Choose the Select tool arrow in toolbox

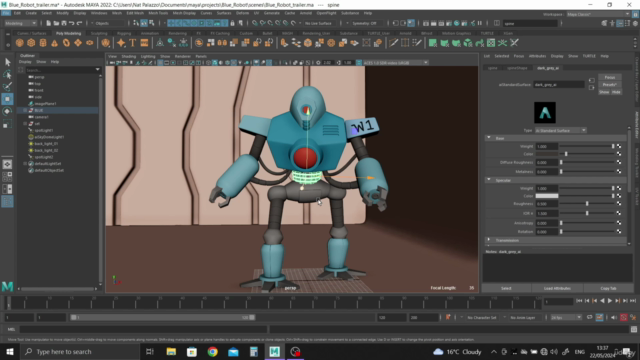[7, 62]
